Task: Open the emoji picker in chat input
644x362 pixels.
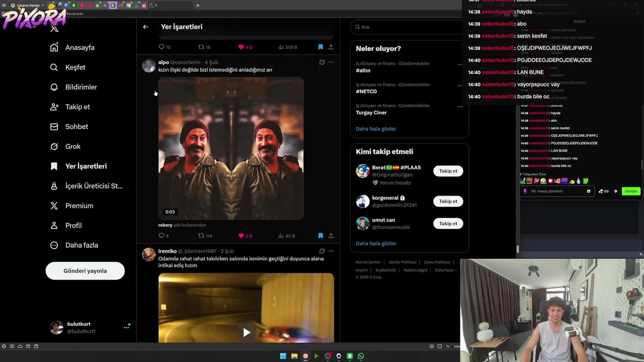Action: 588,191
